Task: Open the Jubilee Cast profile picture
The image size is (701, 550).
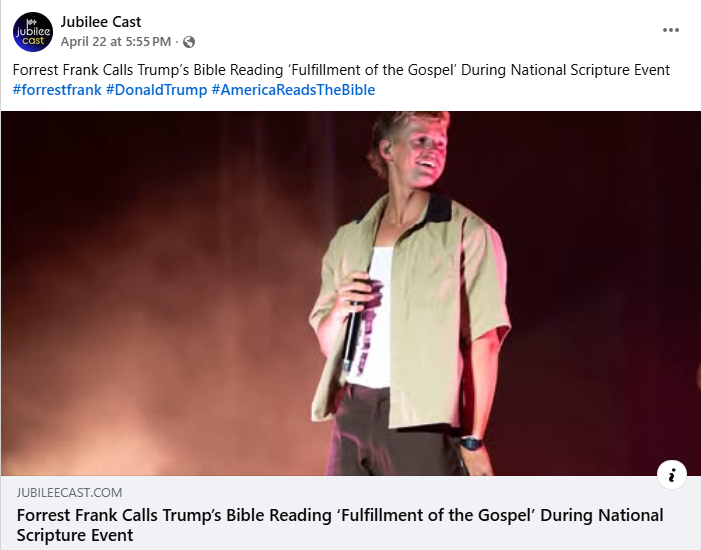Action: tap(33, 31)
